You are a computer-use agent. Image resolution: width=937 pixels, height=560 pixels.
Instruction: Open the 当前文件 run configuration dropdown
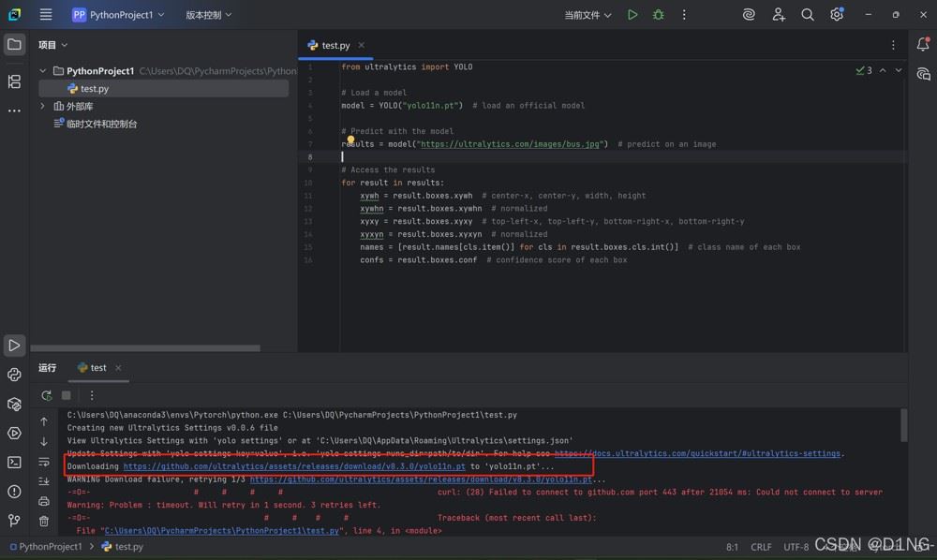point(587,15)
